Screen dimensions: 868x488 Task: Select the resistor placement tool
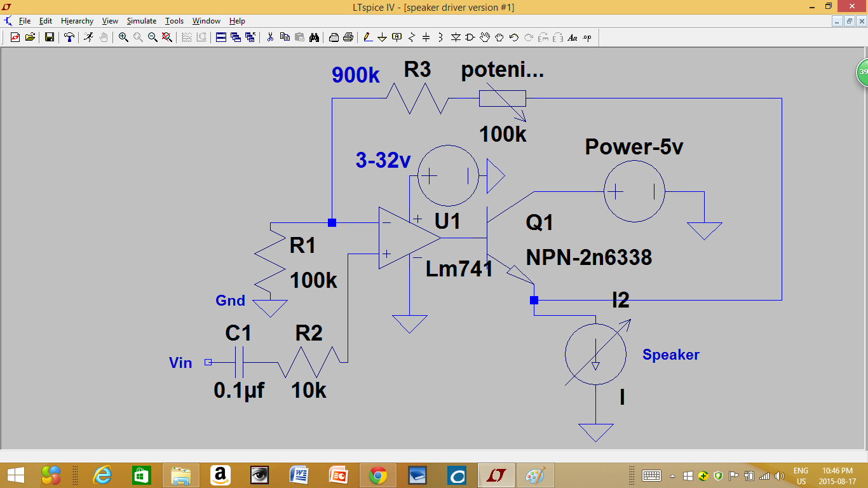point(412,37)
